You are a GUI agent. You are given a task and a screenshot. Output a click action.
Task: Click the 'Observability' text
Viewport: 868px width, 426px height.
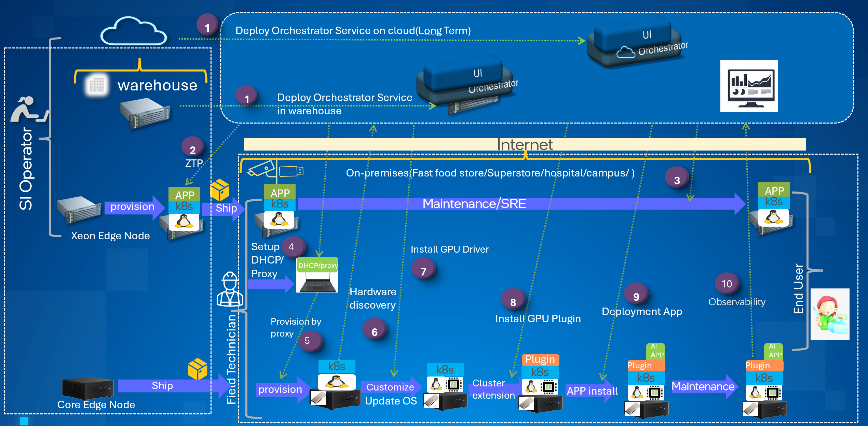pos(737,302)
